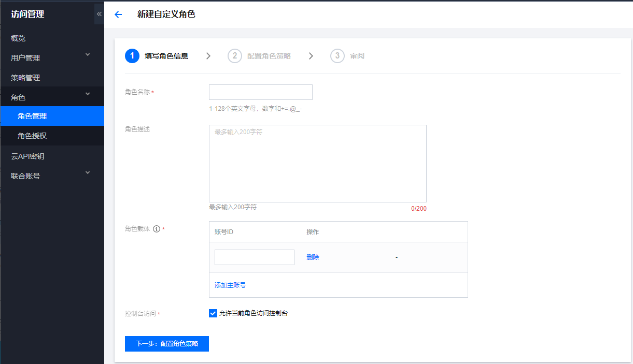The height and width of the screenshot is (364, 633).
Task: Click the 添加主账号 link
Action: [x=230, y=285]
